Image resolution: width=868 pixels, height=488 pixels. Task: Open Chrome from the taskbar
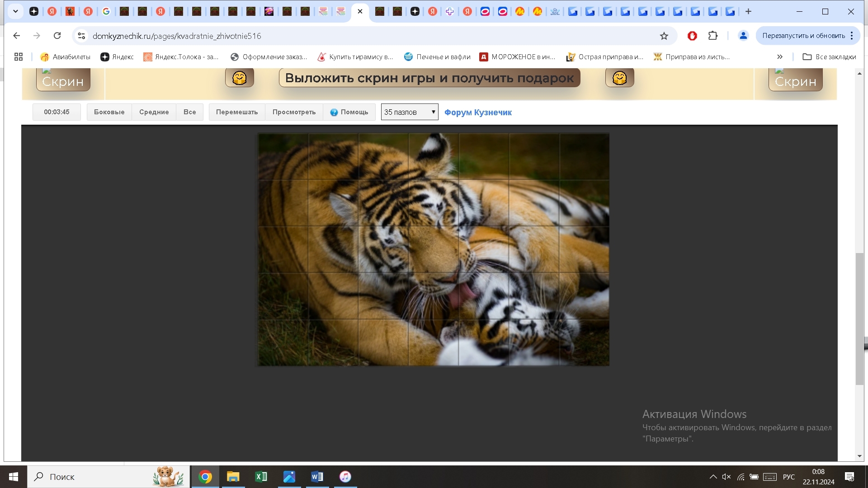pyautogui.click(x=205, y=477)
